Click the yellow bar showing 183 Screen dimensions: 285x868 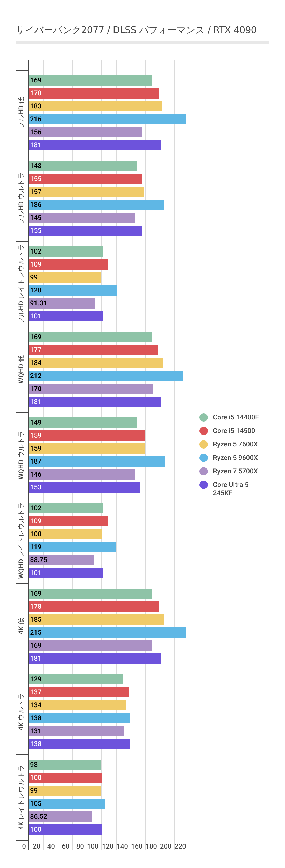click(95, 106)
